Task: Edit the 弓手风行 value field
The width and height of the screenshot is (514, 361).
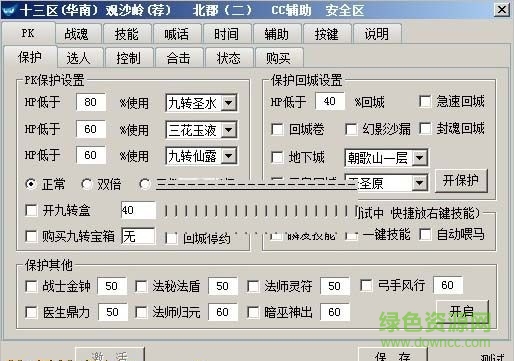Action: click(x=448, y=285)
